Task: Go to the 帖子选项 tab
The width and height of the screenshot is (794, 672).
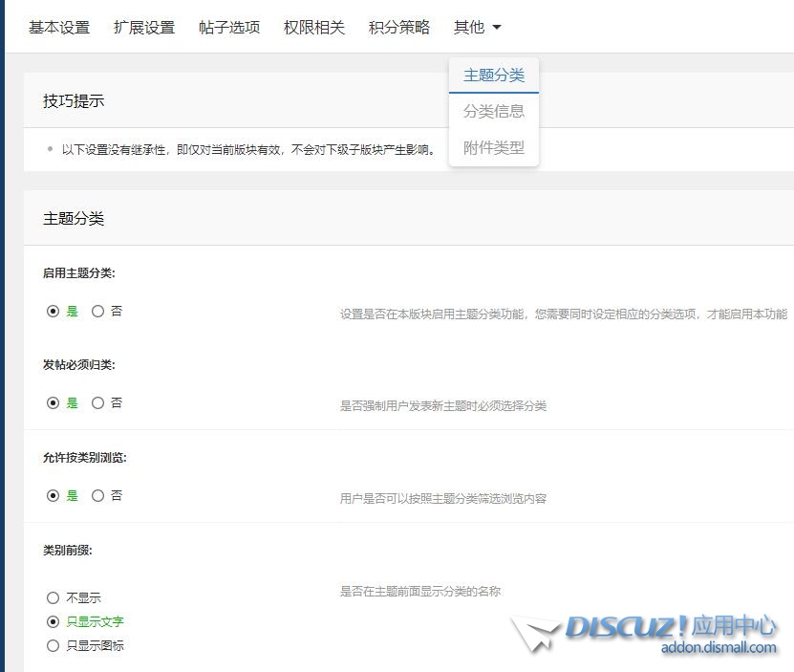Action: 229,28
